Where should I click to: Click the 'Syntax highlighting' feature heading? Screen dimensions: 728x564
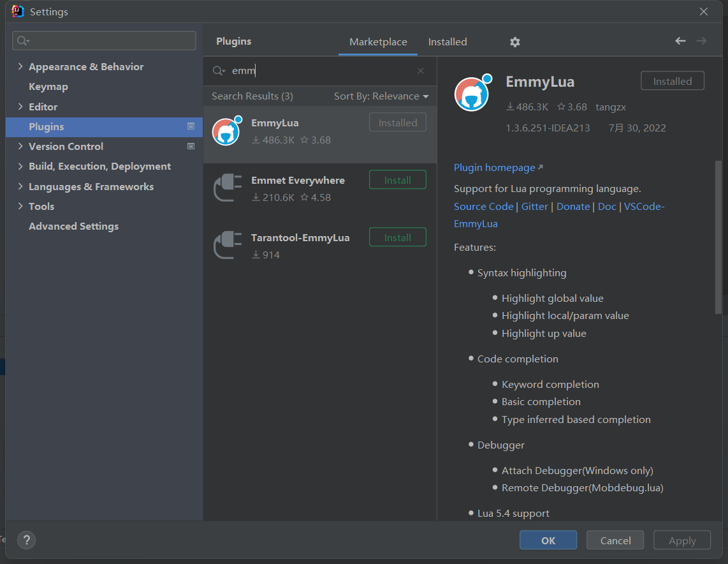[x=522, y=272]
